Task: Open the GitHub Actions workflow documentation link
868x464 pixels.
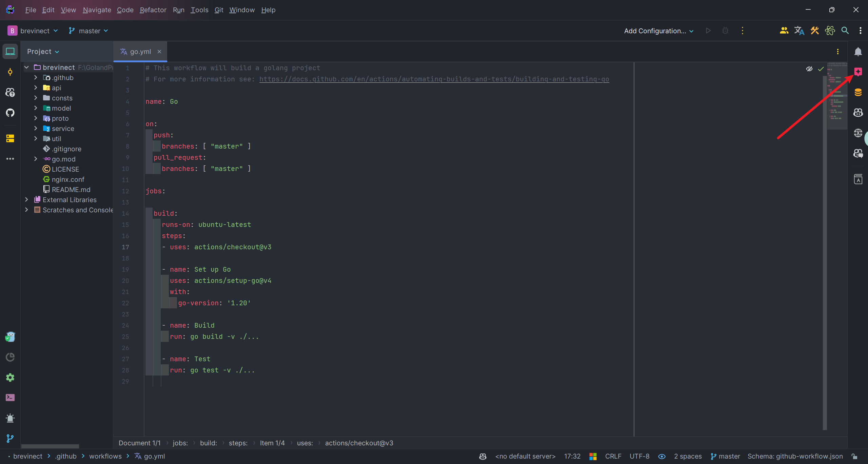Action: pyautogui.click(x=434, y=79)
